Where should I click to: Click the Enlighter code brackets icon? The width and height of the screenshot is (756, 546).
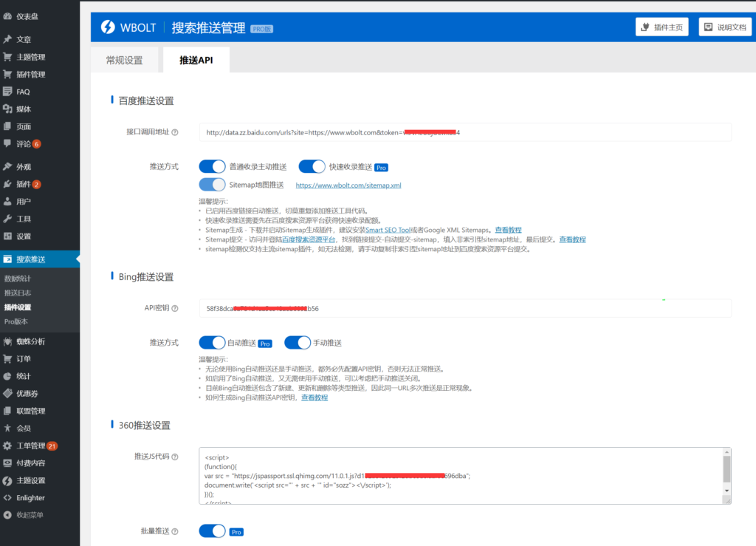tap(7, 498)
